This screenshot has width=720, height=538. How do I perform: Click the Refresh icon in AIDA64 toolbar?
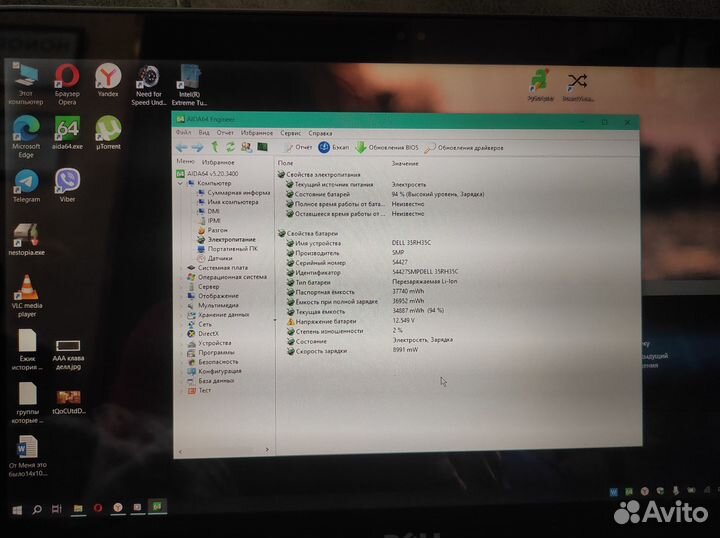click(230, 147)
